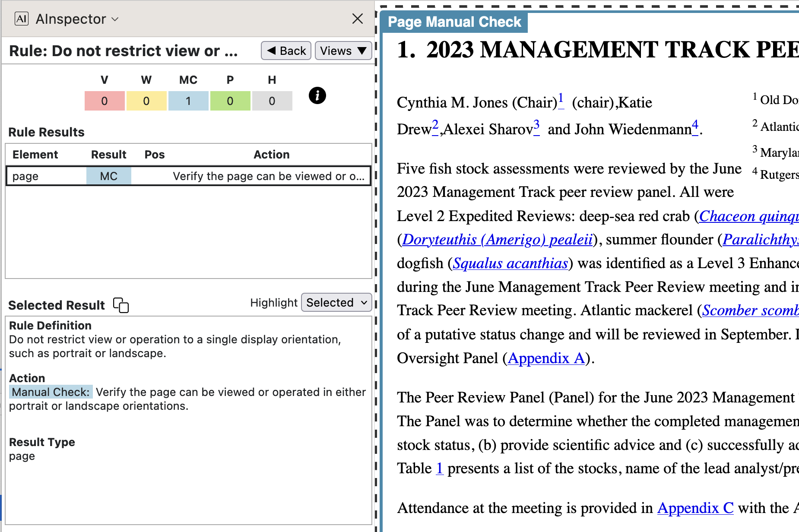
Task: Open the Squalus acanthias link
Action: pos(510,263)
